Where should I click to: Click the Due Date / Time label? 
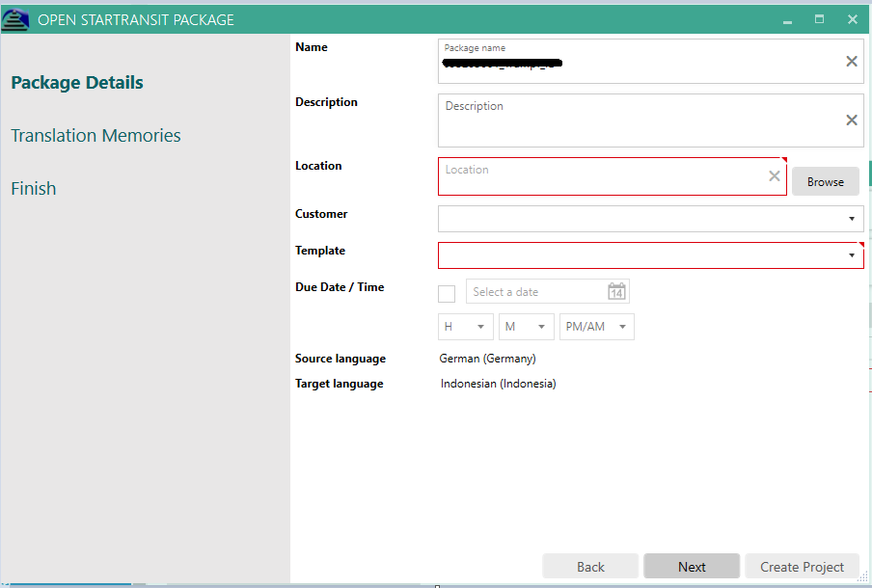(340, 287)
